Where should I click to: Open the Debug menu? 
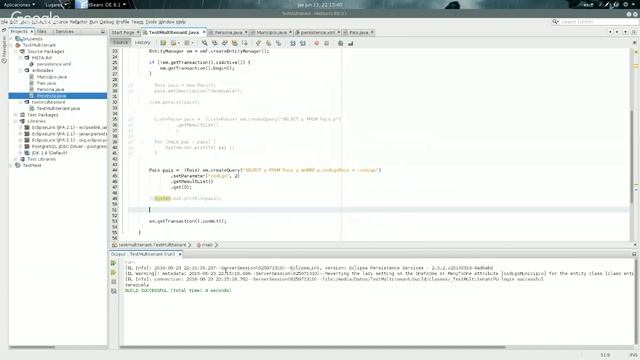(x=107, y=22)
